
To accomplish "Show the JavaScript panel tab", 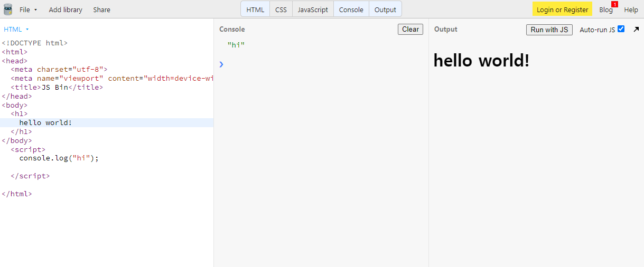I will coord(313,9).
